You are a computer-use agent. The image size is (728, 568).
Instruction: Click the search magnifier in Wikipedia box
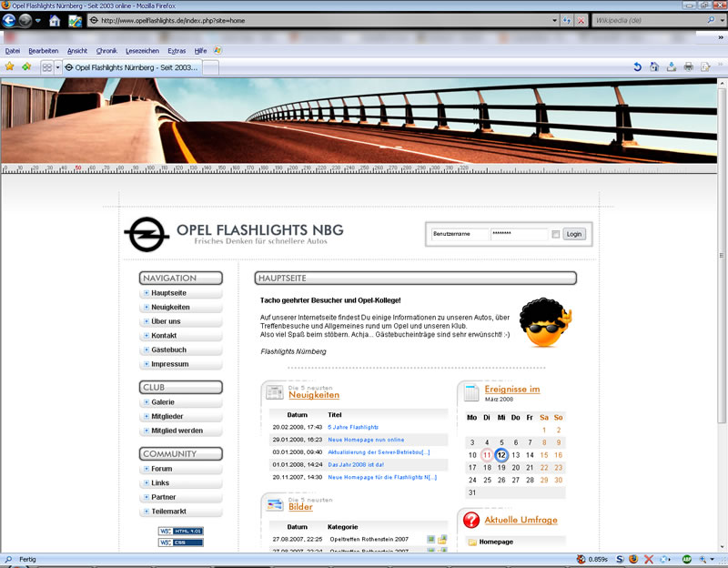[x=711, y=20]
